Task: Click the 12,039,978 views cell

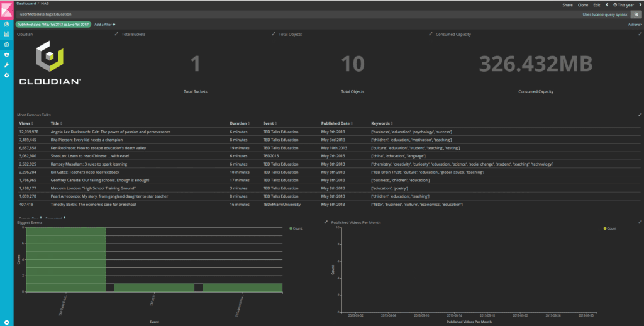Action: tap(29, 132)
